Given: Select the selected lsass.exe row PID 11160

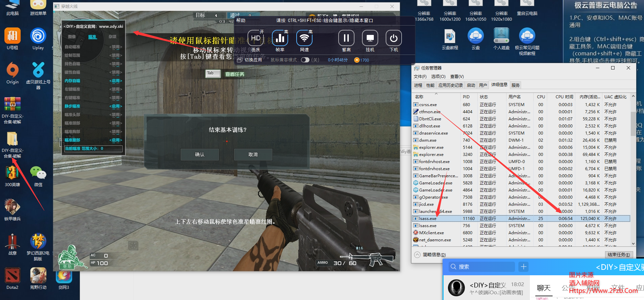Looking at the screenshot, I should (521, 219).
